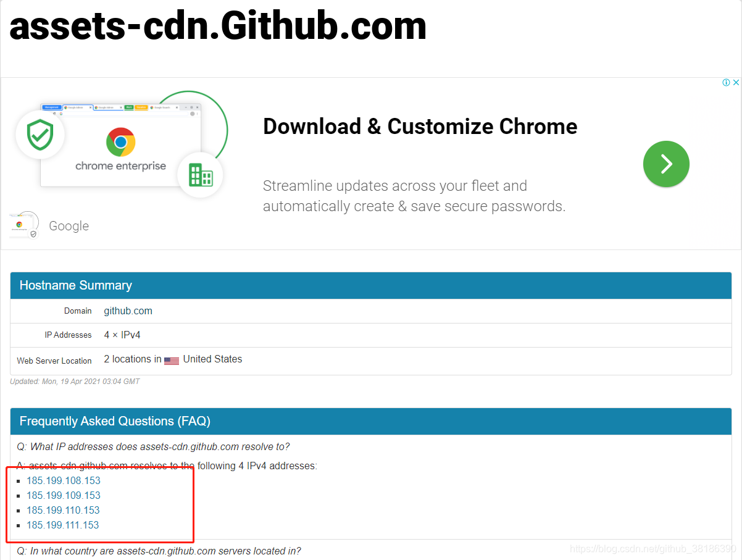
Task: Click the green building icon in ad
Action: 200,175
